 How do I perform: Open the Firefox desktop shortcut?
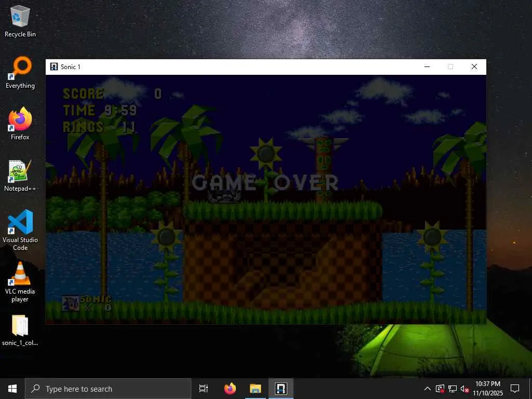pyautogui.click(x=20, y=124)
